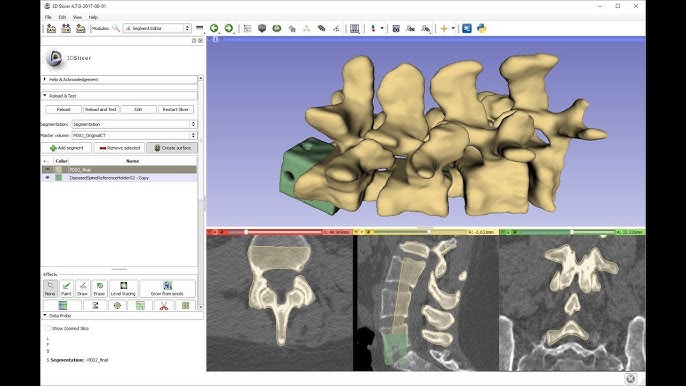The height and width of the screenshot is (386, 686).
Task: Select the Draw effect
Action: [x=82, y=288]
